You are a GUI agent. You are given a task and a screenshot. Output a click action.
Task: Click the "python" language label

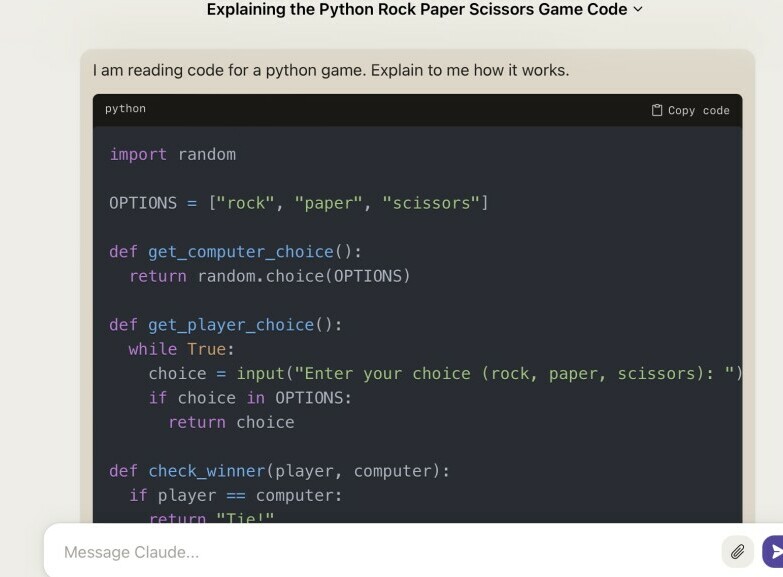tap(125, 109)
